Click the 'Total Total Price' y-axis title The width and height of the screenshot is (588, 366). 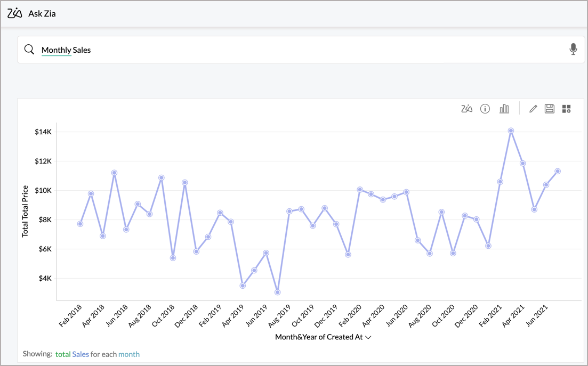coord(25,212)
